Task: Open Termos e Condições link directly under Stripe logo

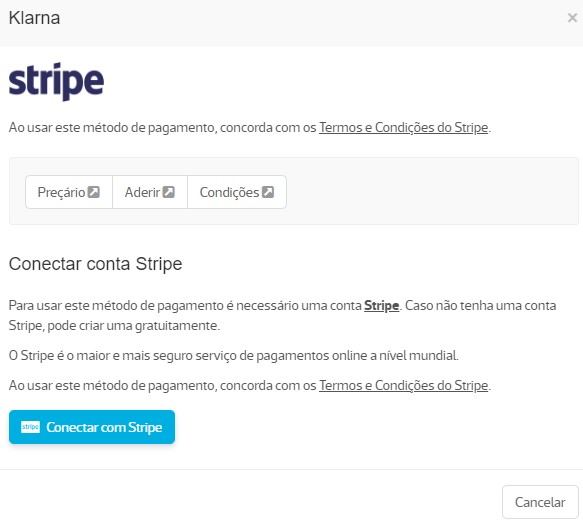Action: (x=403, y=128)
